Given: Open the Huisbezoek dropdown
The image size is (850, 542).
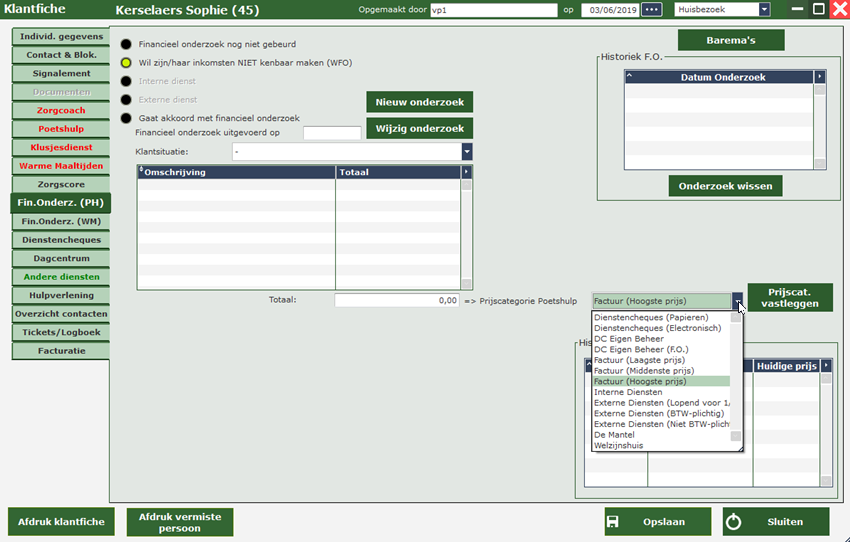Looking at the screenshot, I should point(764,10).
